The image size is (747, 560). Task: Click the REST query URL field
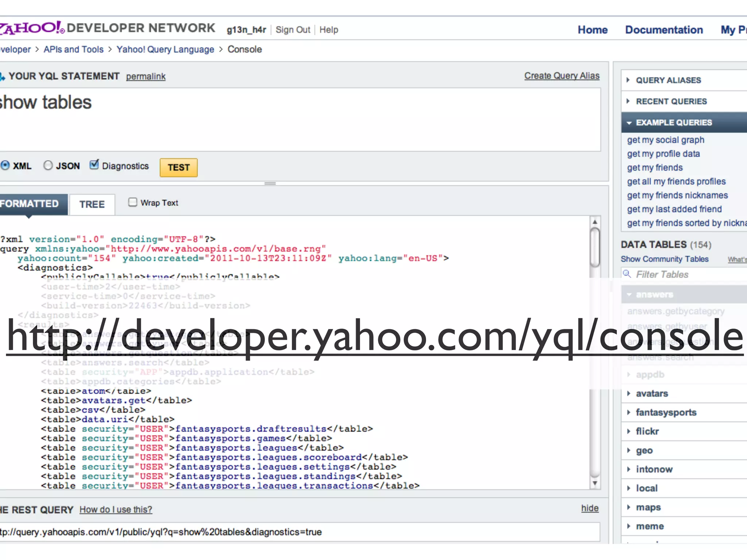coord(300,532)
